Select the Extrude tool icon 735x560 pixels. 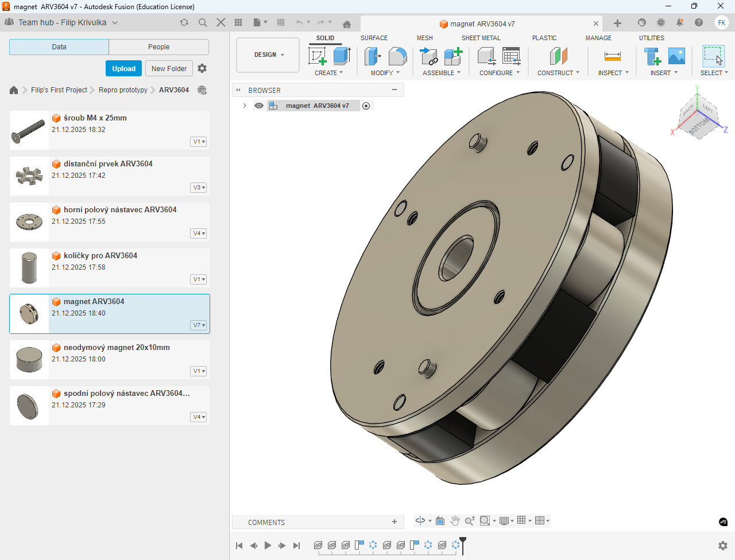342,56
